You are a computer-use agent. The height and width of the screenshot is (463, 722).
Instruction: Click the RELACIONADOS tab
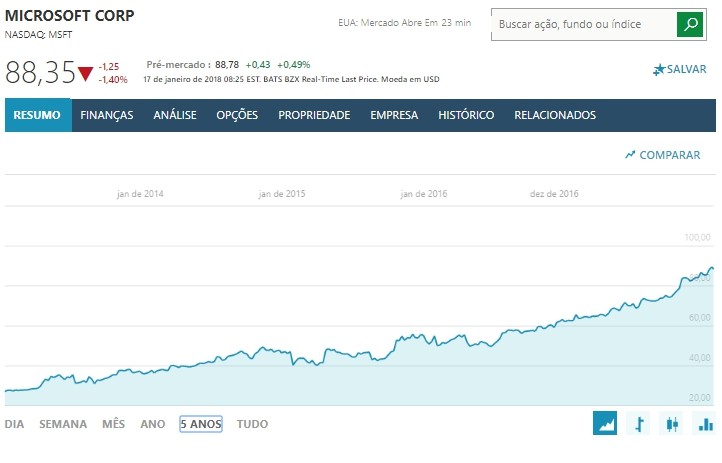[555, 115]
